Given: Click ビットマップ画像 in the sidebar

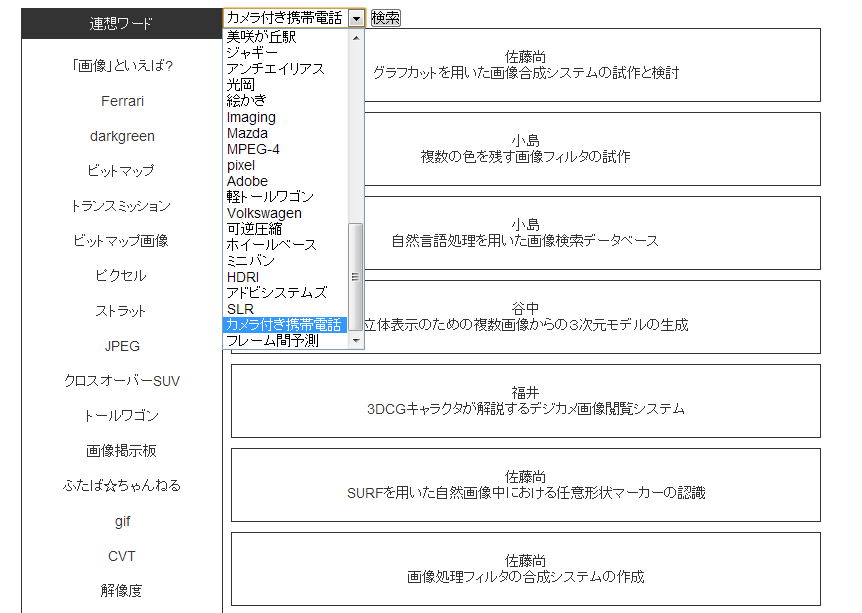Looking at the screenshot, I should click(x=122, y=241).
